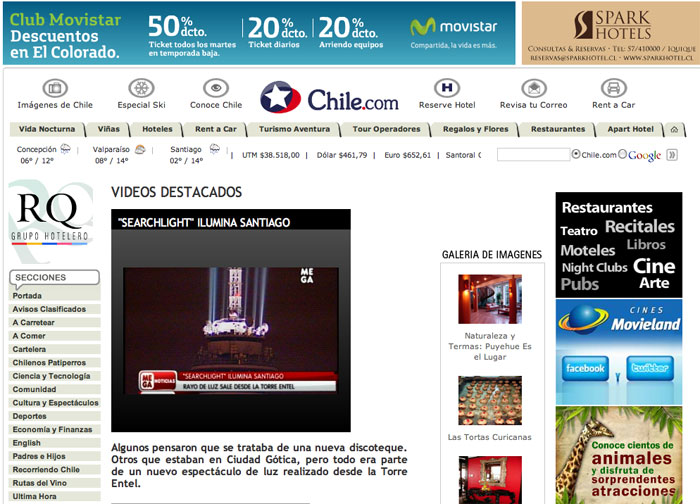
Task: Click Las Tortas Curicanas caption link
Action: point(490,437)
